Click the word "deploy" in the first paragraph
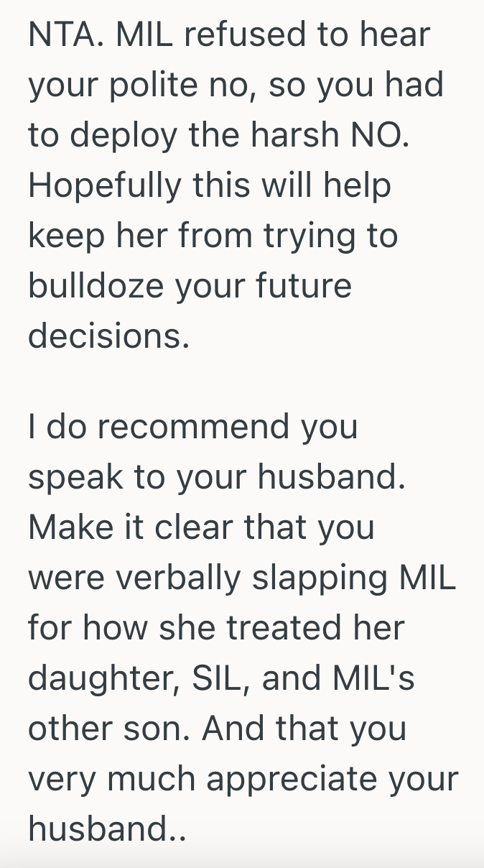The image size is (484, 868). pyautogui.click(x=126, y=137)
